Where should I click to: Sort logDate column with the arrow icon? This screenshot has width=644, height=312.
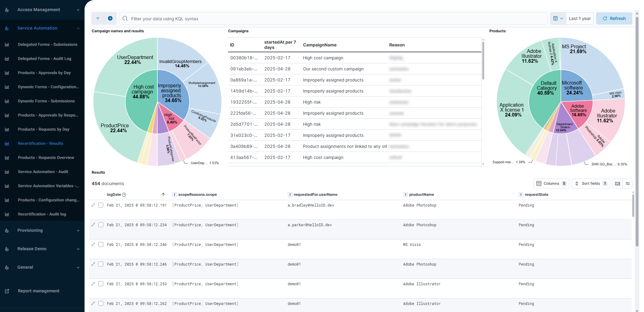point(163,195)
